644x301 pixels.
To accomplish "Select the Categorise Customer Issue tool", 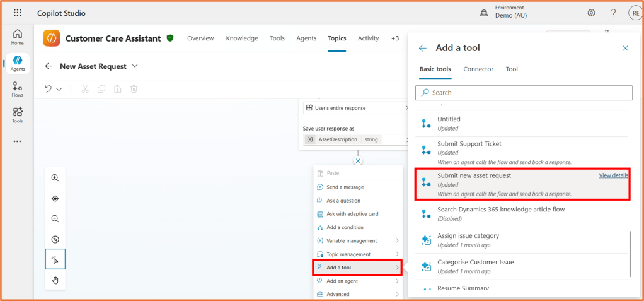I will coord(522,266).
